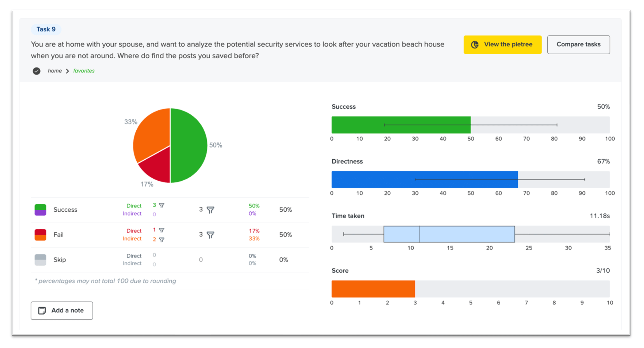
Task: Open the Compare tasks view
Action: click(578, 45)
